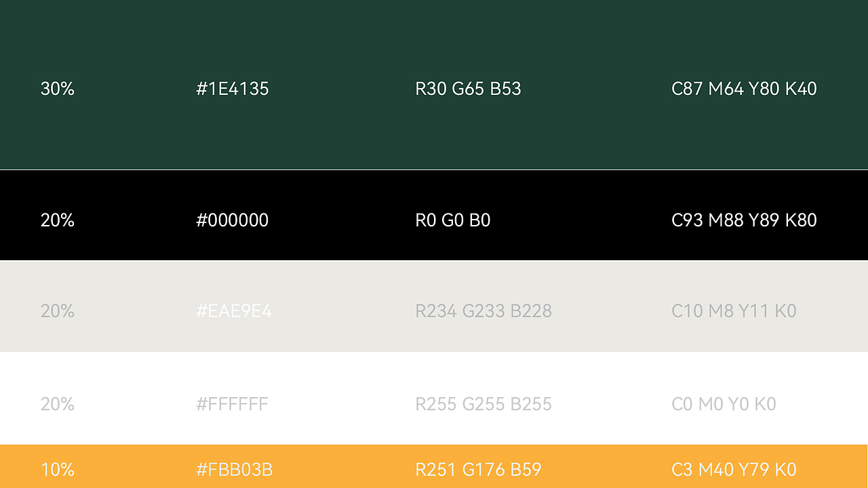Viewport: 868px width, 488px height.
Task: Click the 30% label on dark green band
Action: coord(58,89)
